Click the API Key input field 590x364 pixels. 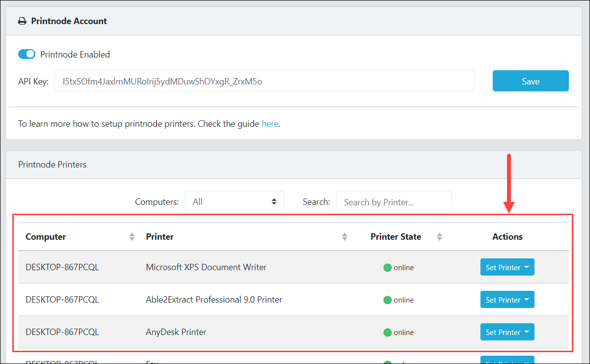(264, 82)
